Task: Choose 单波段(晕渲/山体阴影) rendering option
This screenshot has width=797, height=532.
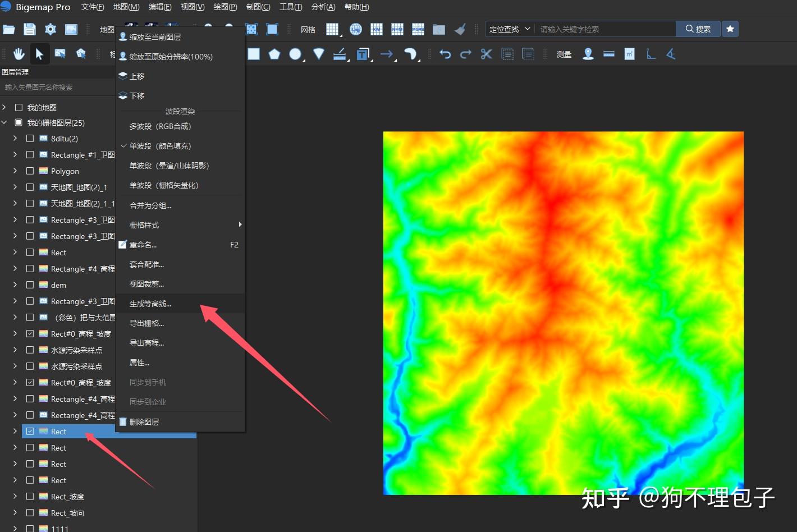Action: point(180,166)
